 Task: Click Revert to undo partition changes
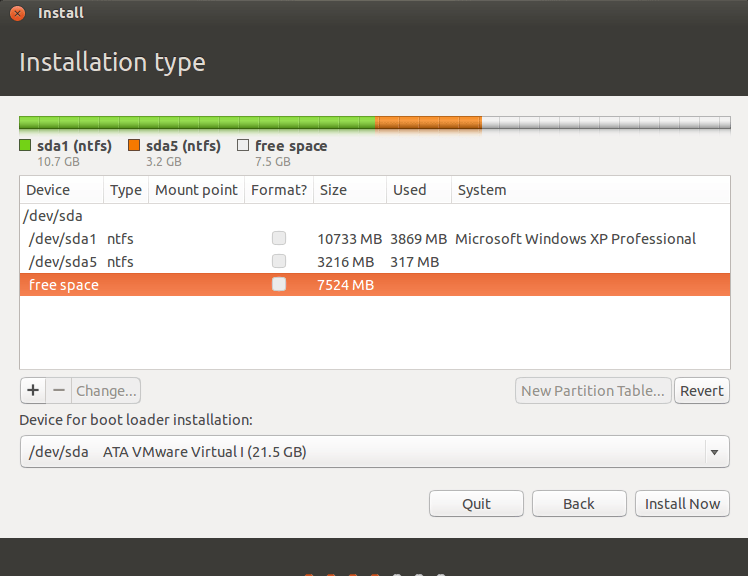point(701,391)
